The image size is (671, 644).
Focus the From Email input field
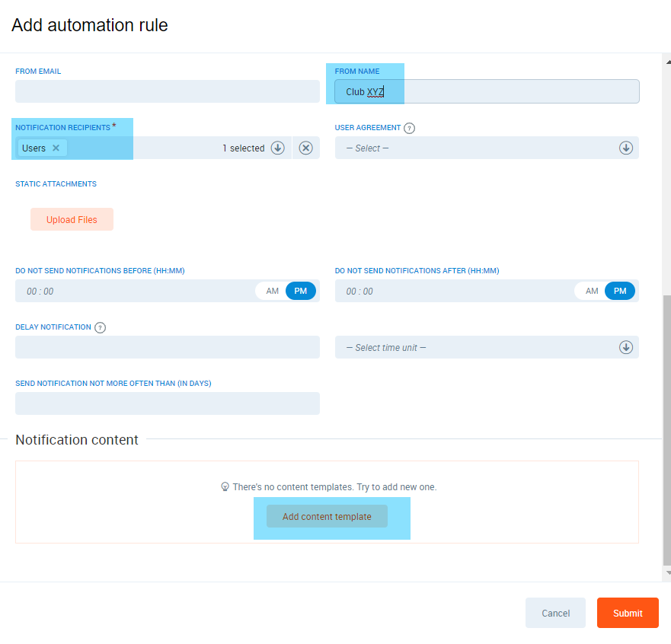tap(168, 92)
